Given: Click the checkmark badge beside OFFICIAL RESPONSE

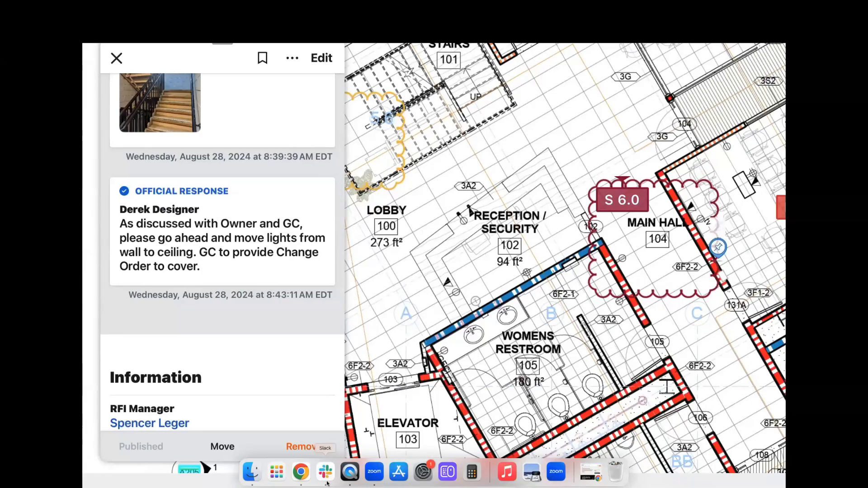Looking at the screenshot, I should point(123,191).
